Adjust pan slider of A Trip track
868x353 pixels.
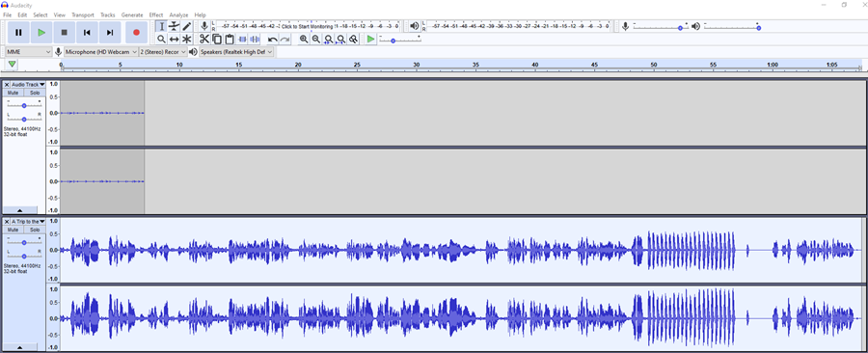pyautogui.click(x=24, y=257)
